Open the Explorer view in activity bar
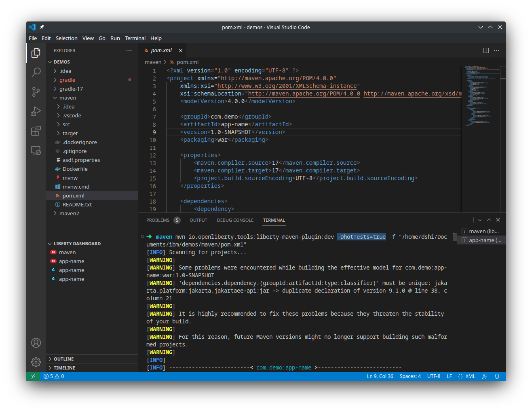The width and height of the screenshot is (532, 412). 36,53
